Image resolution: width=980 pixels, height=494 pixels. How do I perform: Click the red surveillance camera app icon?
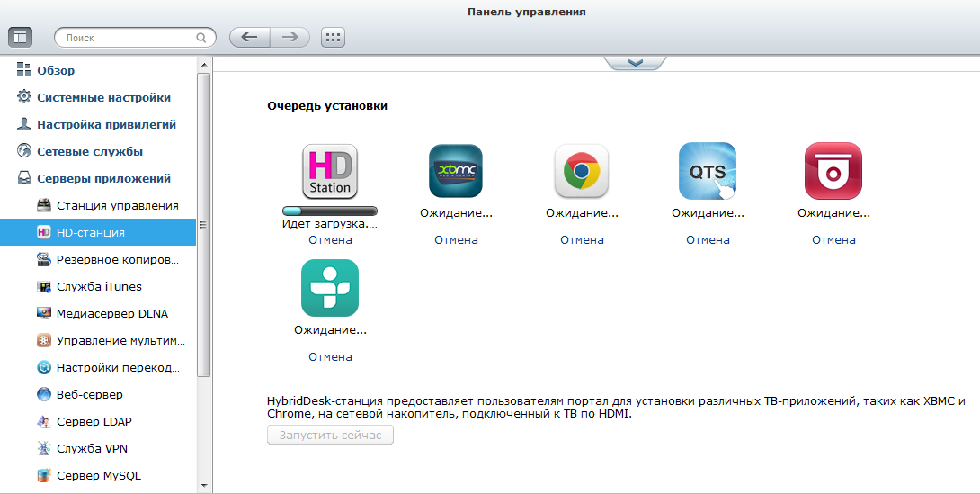[x=833, y=171]
